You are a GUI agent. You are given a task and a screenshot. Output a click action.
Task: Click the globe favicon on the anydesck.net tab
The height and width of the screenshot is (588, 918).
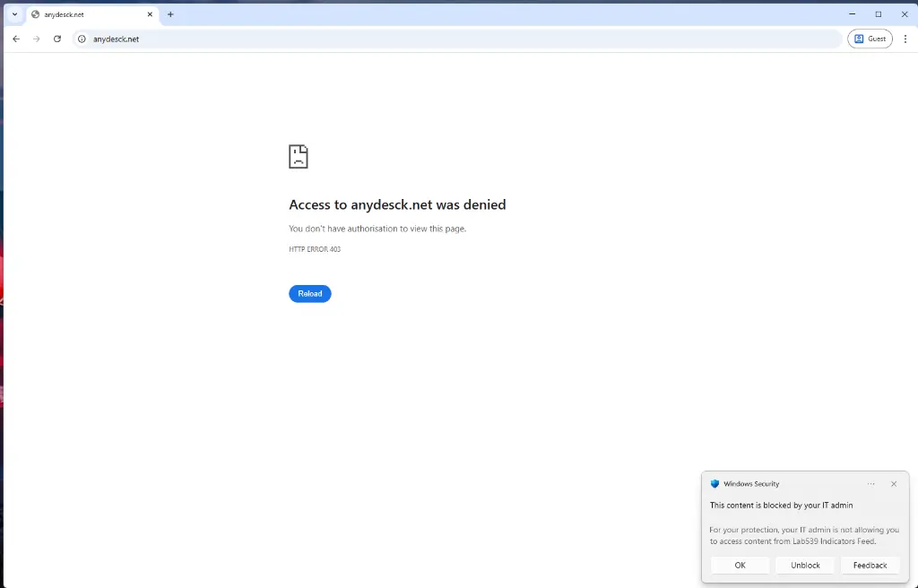click(x=36, y=13)
